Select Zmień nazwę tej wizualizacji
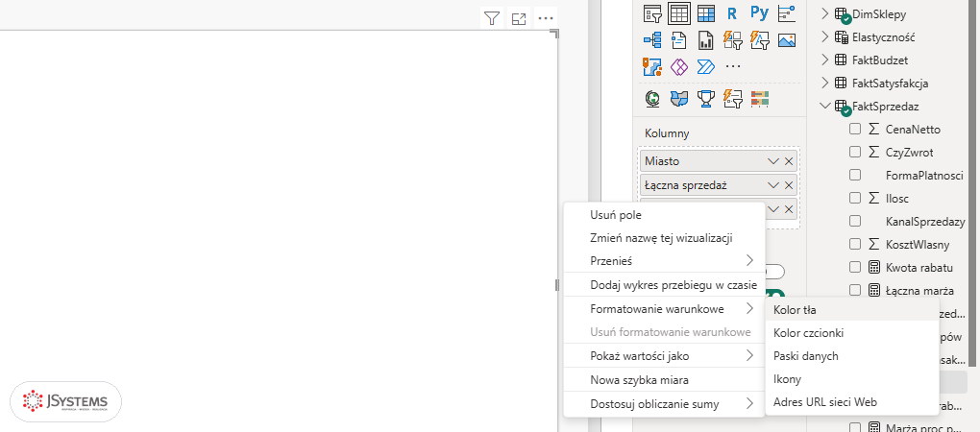Screen dimensions: 980x432 (x=664, y=238)
